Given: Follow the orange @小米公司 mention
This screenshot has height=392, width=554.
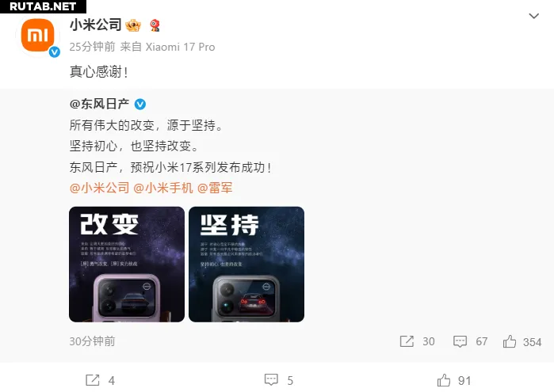Looking at the screenshot, I should pos(99,188).
